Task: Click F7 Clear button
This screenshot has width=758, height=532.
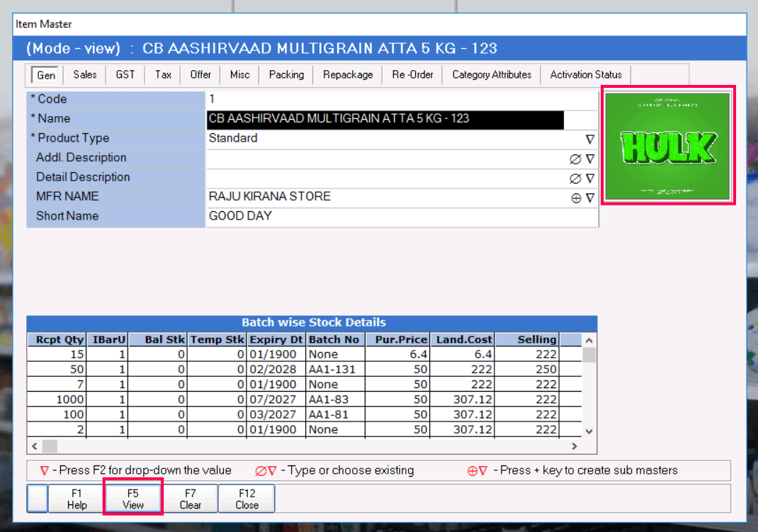Action: (x=191, y=499)
